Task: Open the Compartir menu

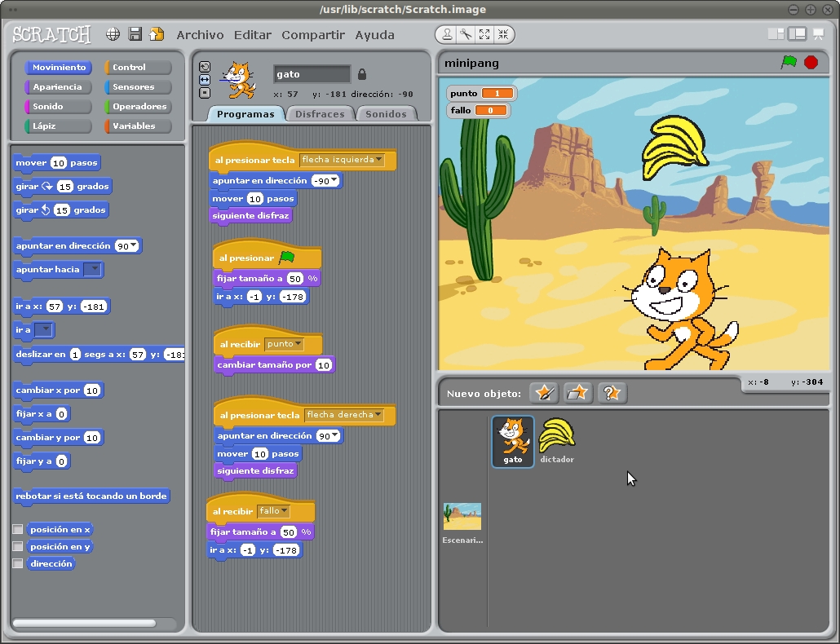Action: coord(312,34)
